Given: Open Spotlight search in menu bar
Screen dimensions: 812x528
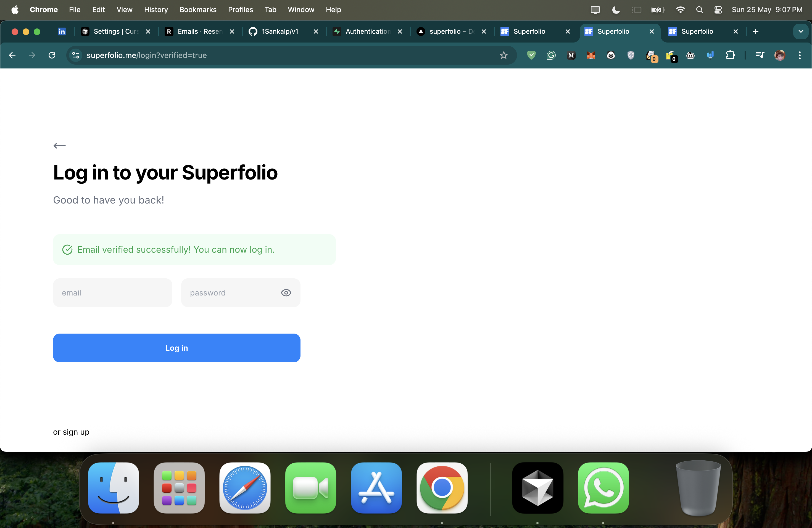Looking at the screenshot, I should tap(699, 10).
